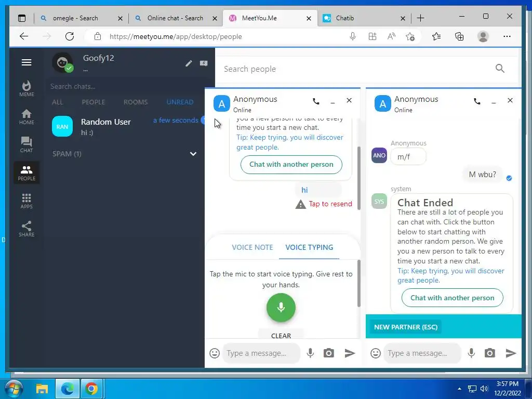The width and height of the screenshot is (532, 399).
Task: Send the message in left chat
Action: tap(350, 353)
